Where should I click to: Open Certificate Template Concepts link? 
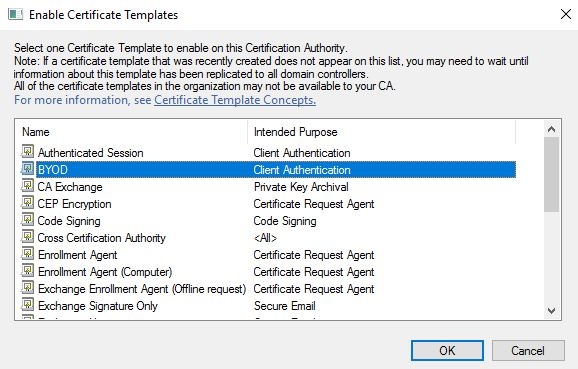(235, 100)
